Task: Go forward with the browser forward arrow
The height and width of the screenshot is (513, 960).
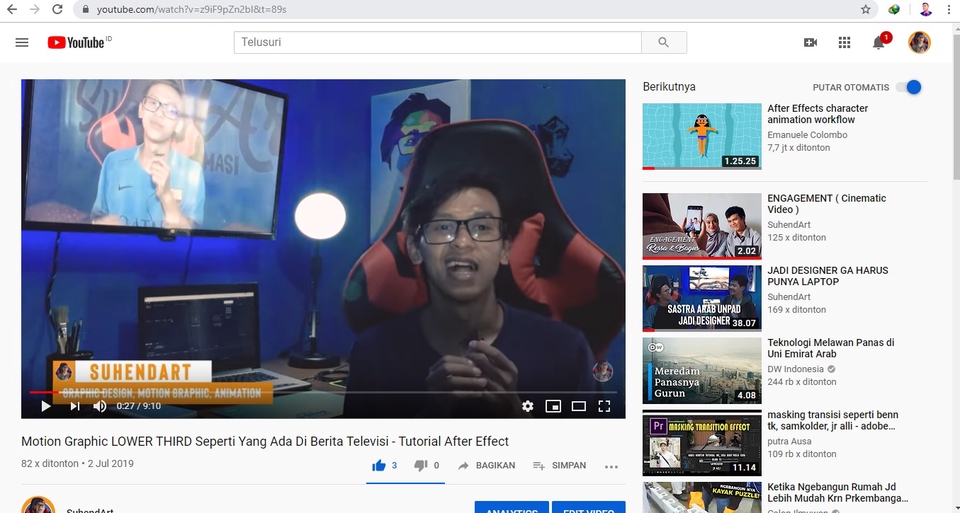Action: (34, 9)
